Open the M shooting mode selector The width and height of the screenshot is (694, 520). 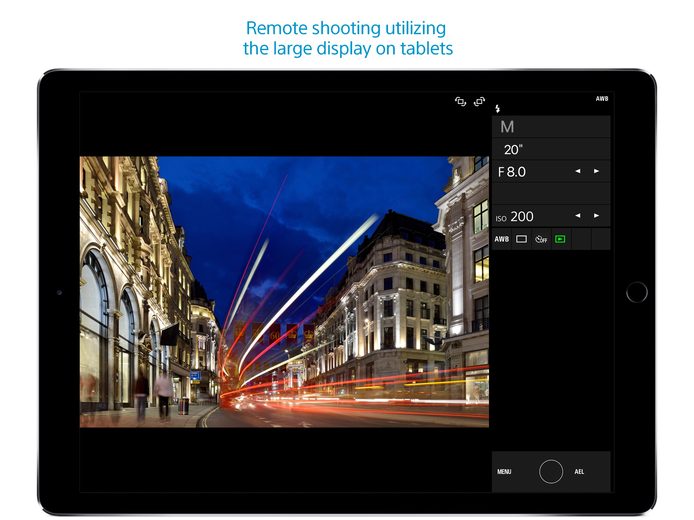click(x=551, y=127)
